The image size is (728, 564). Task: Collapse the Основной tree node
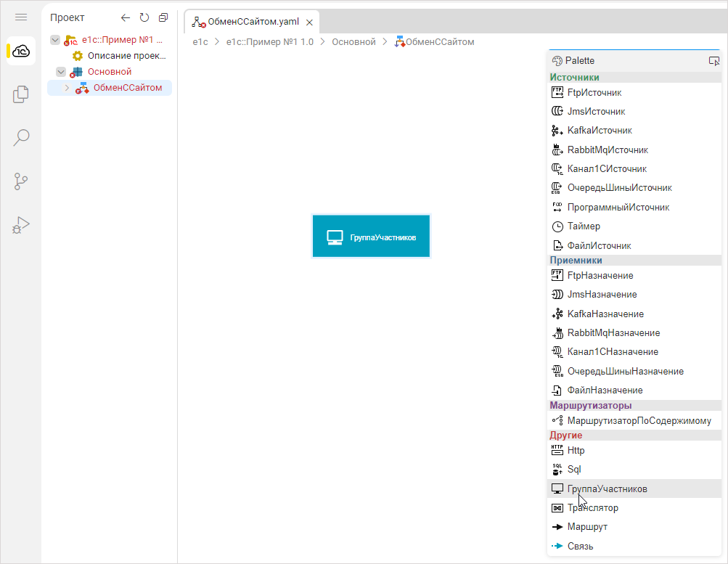(61, 72)
